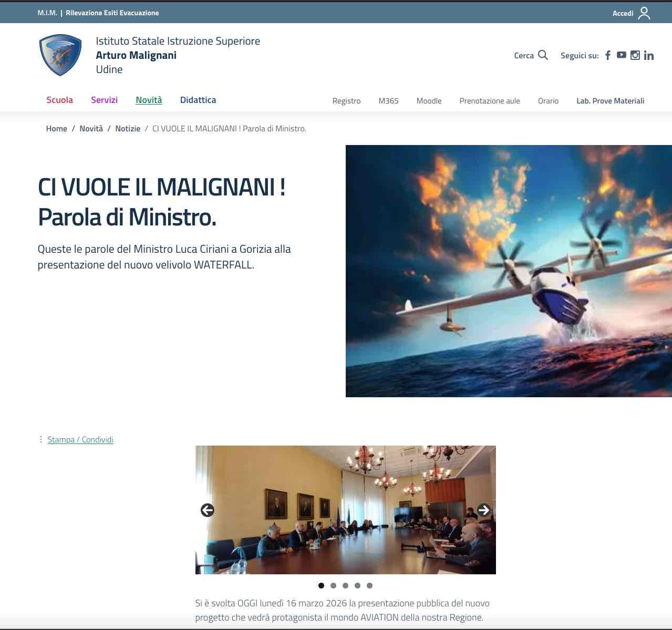Select the first carousel dot indicator

coord(321,585)
